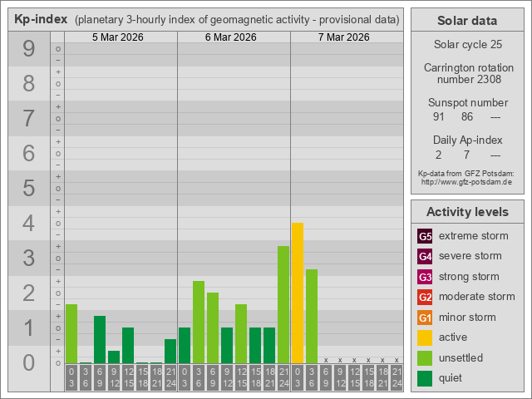Click the yellow Kp bar on 7 Mar

click(298, 293)
